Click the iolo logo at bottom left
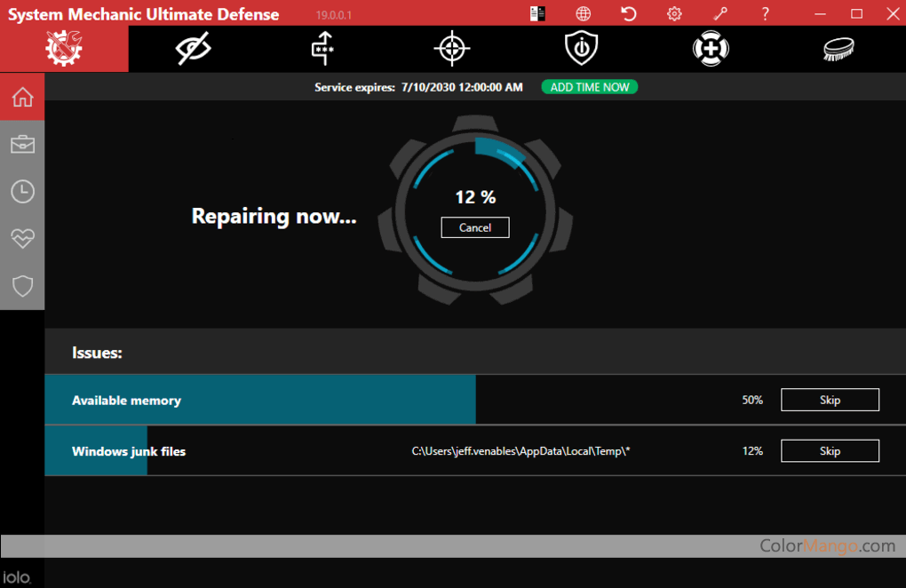The height and width of the screenshot is (588, 906). [x=16, y=577]
